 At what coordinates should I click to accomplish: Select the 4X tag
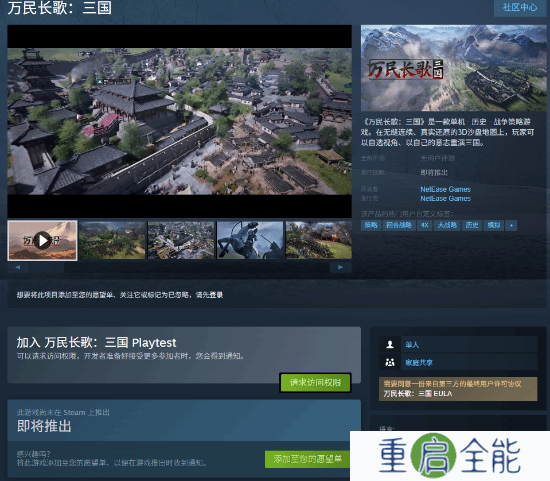(424, 225)
